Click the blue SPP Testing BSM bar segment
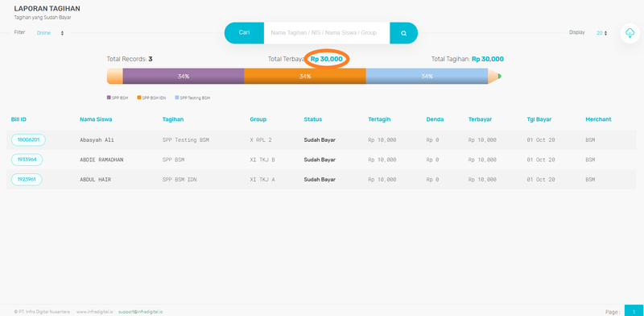 pyautogui.click(x=427, y=76)
